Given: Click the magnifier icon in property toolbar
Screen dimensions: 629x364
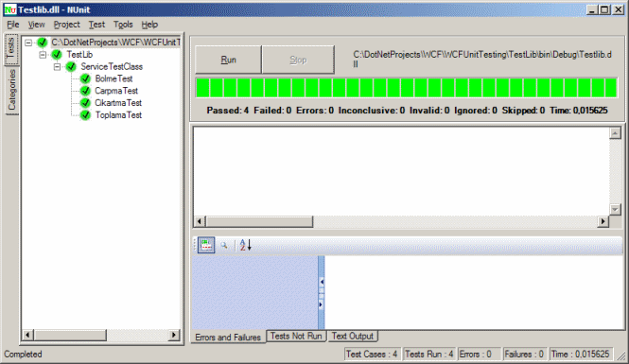Looking at the screenshot, I should click(224, 245).
